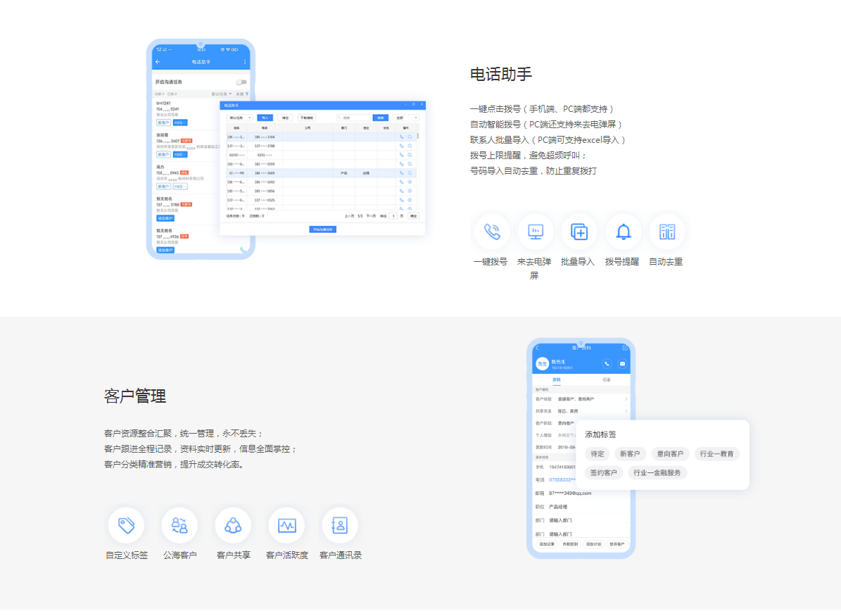The width and height of the screenshot is (841, 616).
Task: Select the 客户共享 share icon
Action: pos(233,525)
